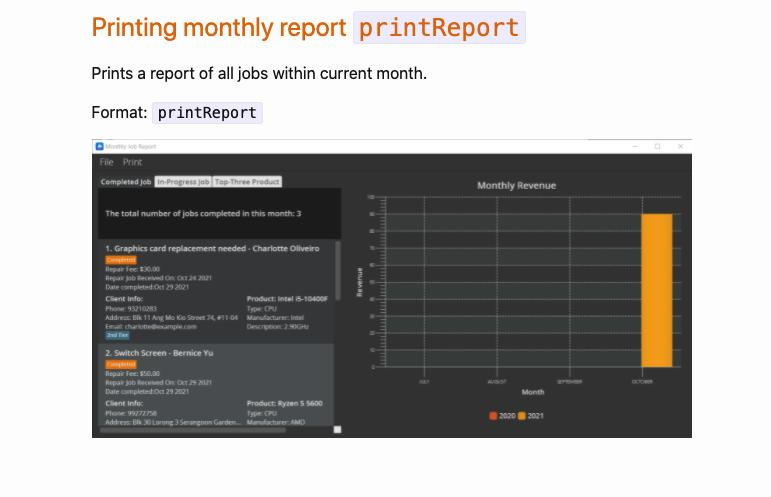
Task: Click 'Repair Fee: $50.00' text
Action: (x=132, y=374)
